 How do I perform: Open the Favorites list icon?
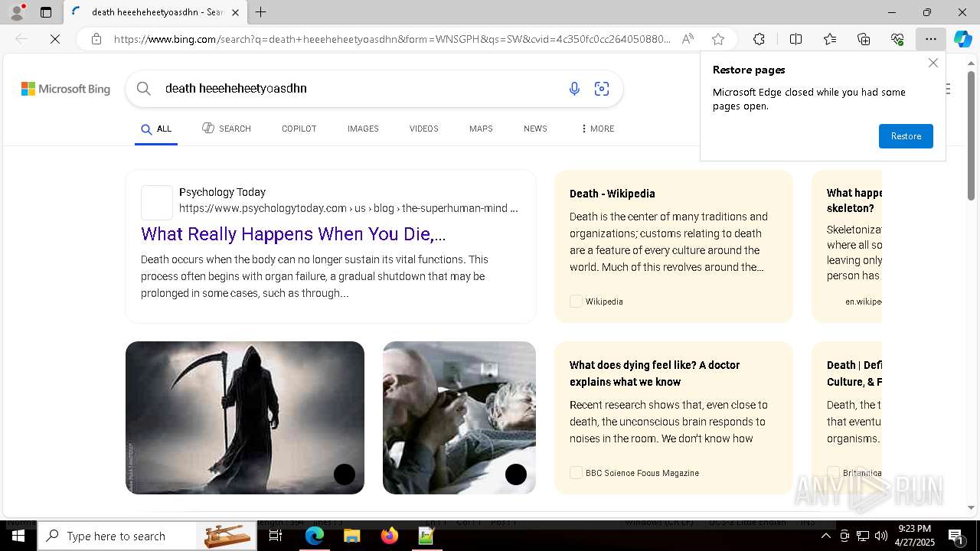click(830, 39)
